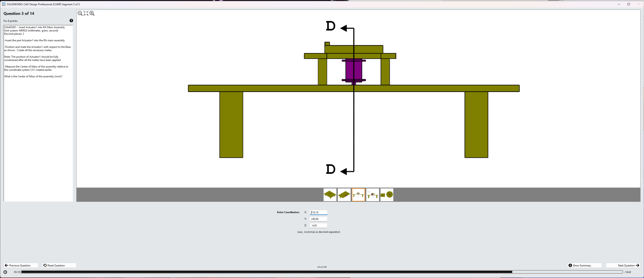644x278 pixels.
Task: Click the exam time progress bar
Action: (321, 272)
